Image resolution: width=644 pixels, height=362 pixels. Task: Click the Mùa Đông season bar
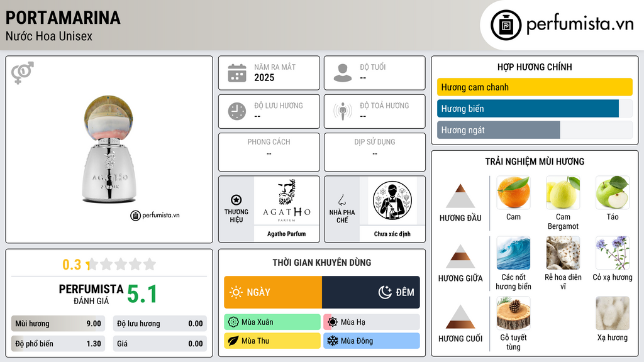(372, 341)
